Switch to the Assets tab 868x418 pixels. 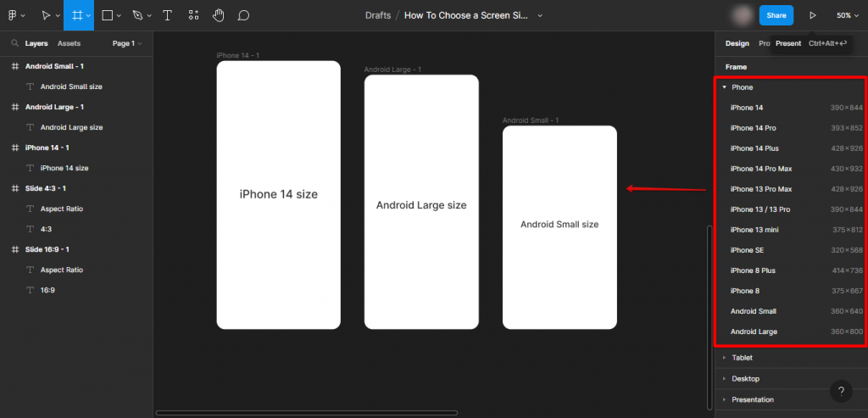[x=69, y=43]
